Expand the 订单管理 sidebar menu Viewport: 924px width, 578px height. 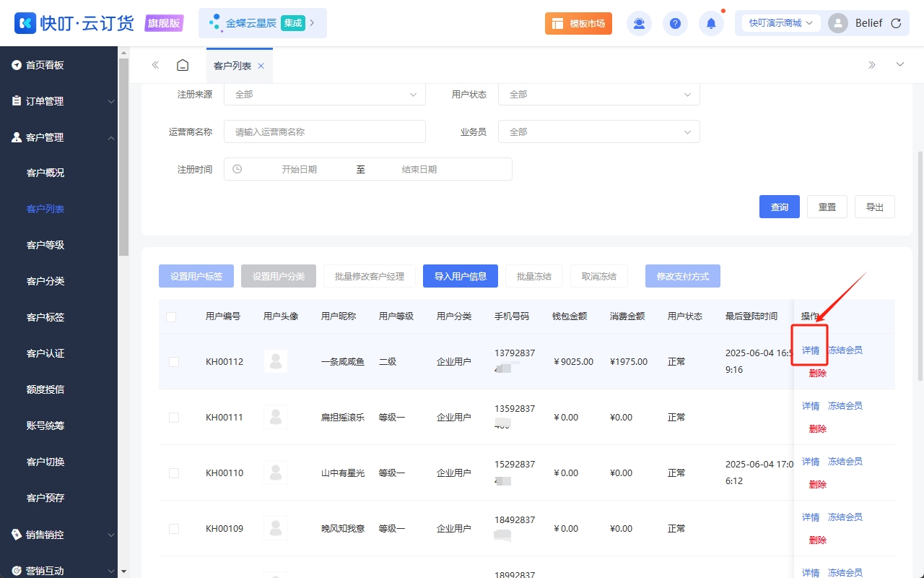coord(59,101)
